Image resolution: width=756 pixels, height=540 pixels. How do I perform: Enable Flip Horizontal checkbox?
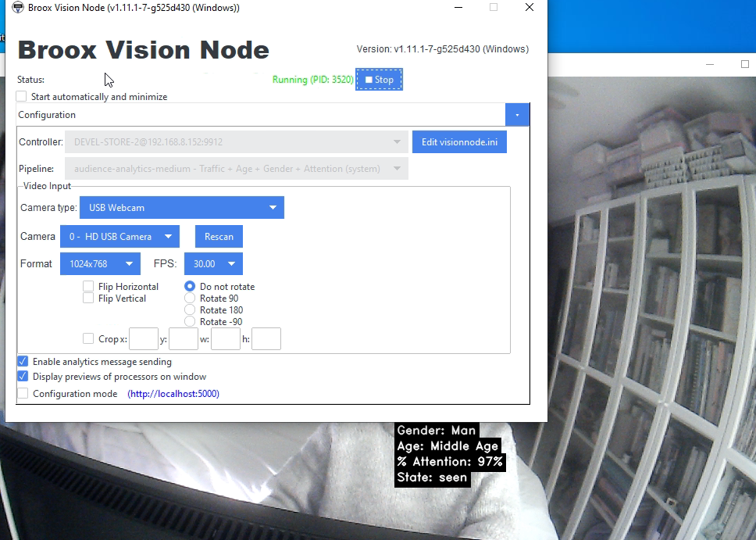coord(88,286)
